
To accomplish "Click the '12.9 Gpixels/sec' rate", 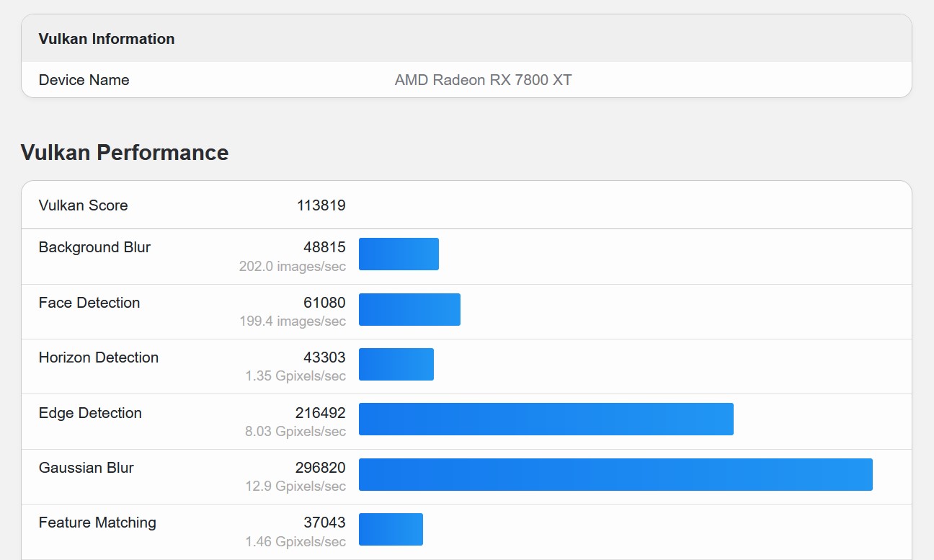I will [x=295, y=486].
